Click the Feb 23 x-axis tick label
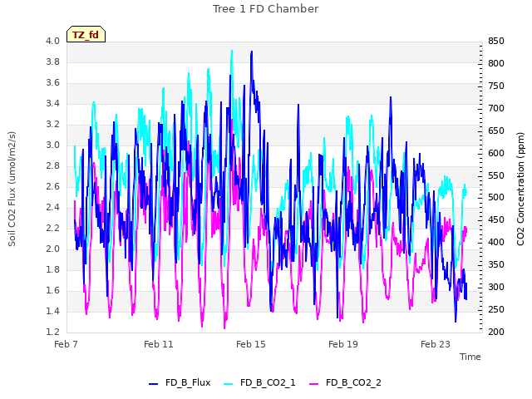532x399 pixels. 436,344
